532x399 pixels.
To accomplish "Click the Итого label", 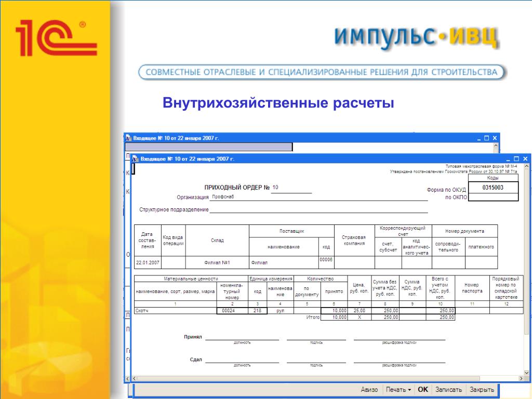I will click(x=313, y=317).
